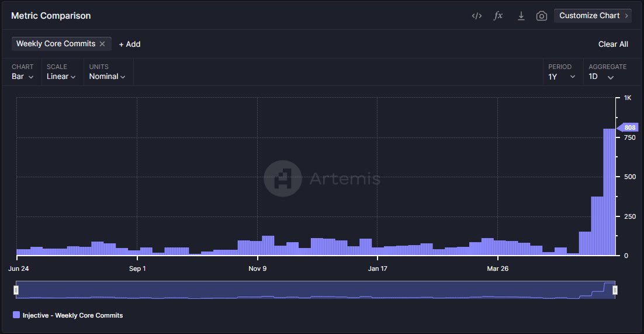Click the 750 y-axis label
This screenshot has width=644, height=334.
[x=629, y=137]
